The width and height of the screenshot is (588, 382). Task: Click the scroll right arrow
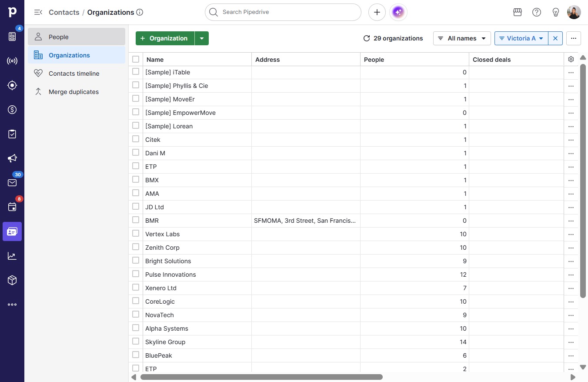coord(573,377)
